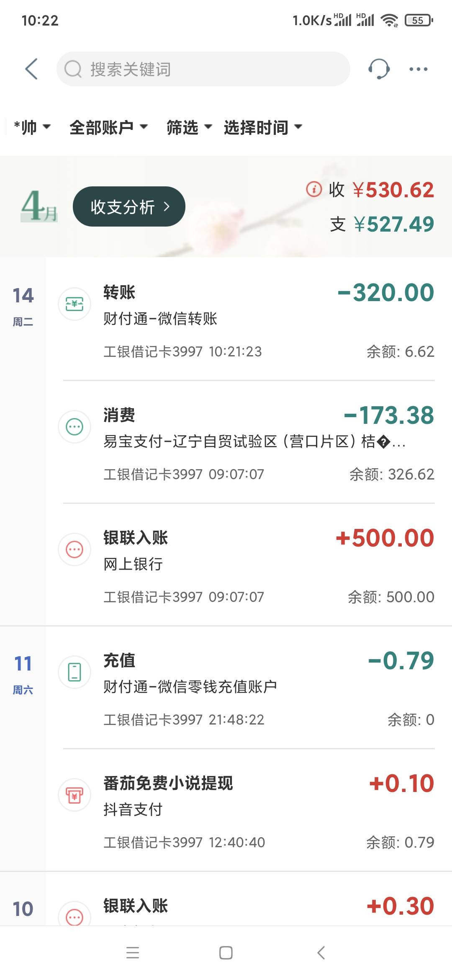Viewport: 452px width, 980px height.
Task: Tap the transfer icon for 转账 entry
Action: [x=74, y=304]
